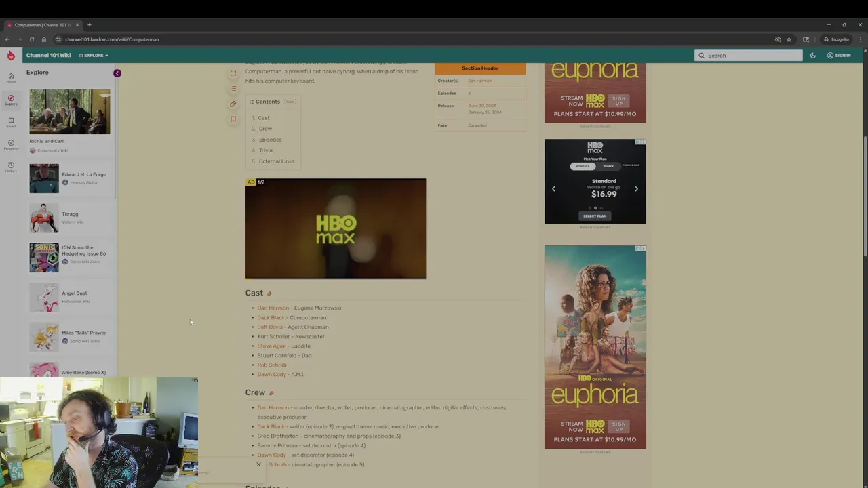Select the Explore compass icon in sidebar
868x488 pixels.
tap(11, 100)
